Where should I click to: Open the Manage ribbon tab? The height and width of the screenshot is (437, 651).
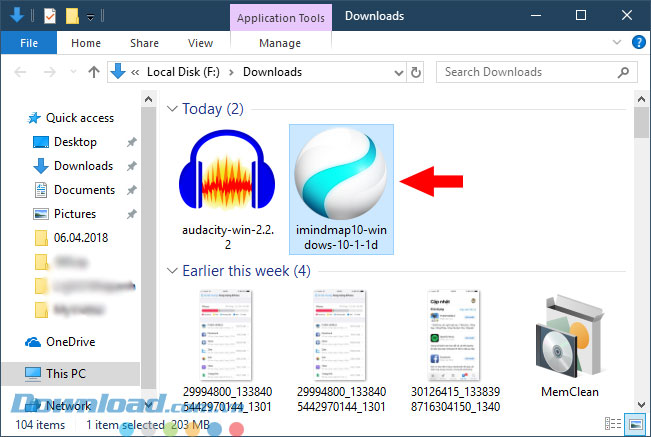point(280,43)
